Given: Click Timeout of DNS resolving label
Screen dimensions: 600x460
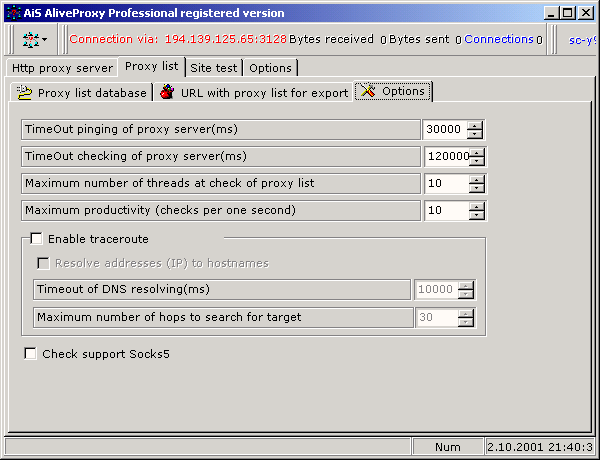Looking at the screenshot, I should 222,289.
